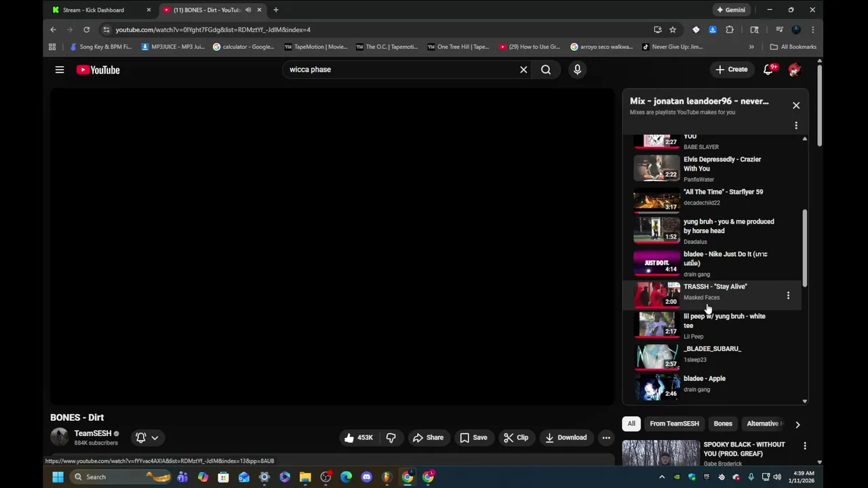Open the Windows taskbar Search box
Viewport: 868px width, 488px height.
(120, 477)
